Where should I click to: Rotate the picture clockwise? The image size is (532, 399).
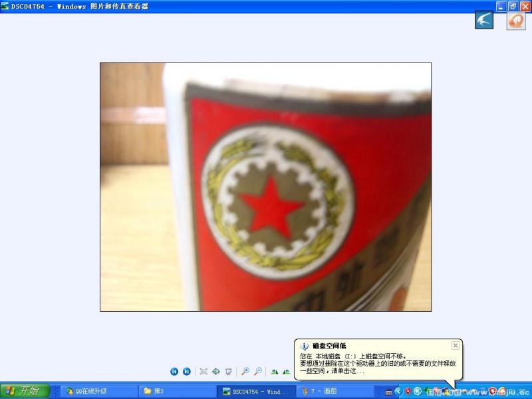[275, 372]
